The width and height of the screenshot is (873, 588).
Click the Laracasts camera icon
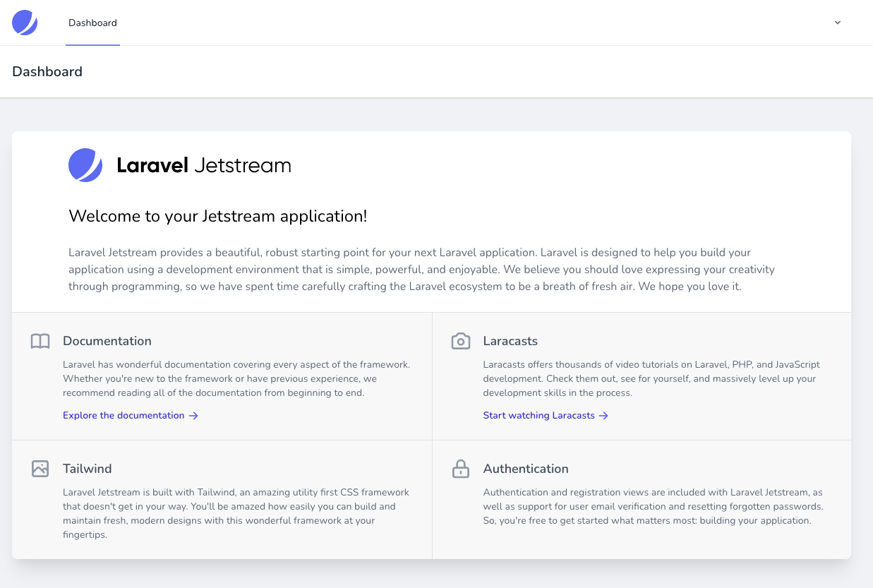(461, 342)
